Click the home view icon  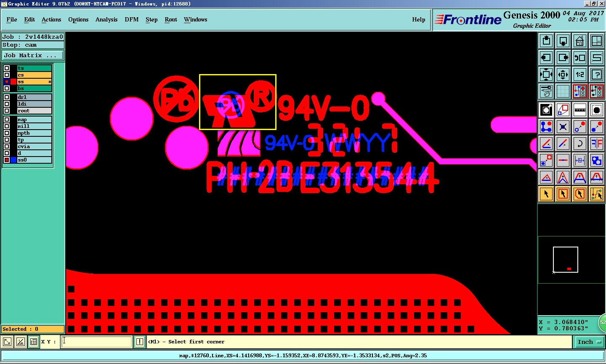pyautogui.click(x=580, y=41)
